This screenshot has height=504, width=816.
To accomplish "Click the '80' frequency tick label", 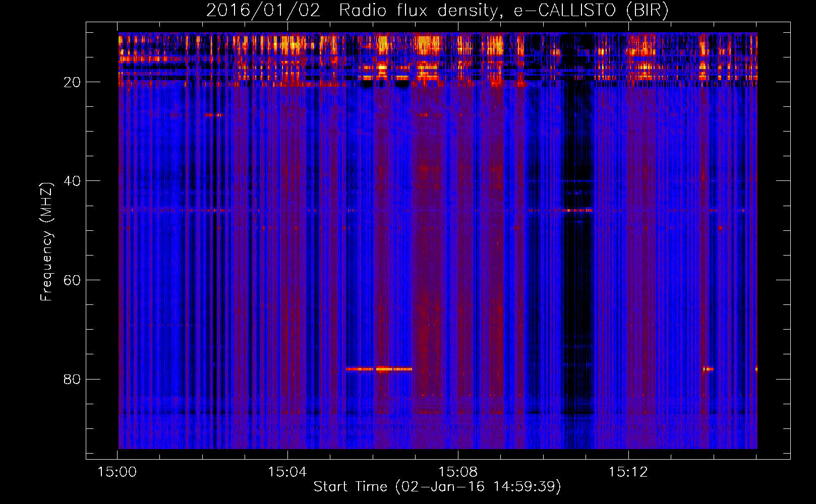I will point(72,379).
